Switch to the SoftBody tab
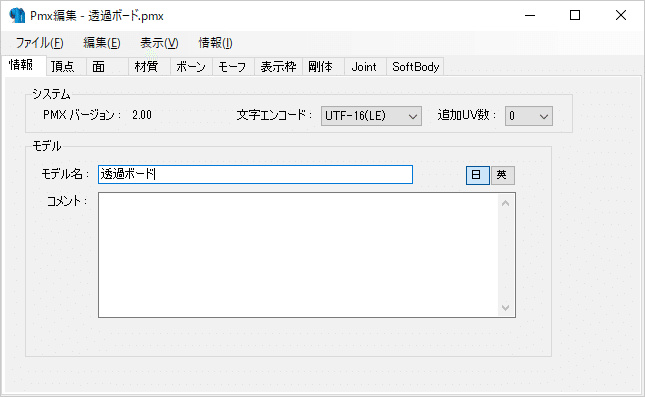645x397 pixels. tap(415, 67)
